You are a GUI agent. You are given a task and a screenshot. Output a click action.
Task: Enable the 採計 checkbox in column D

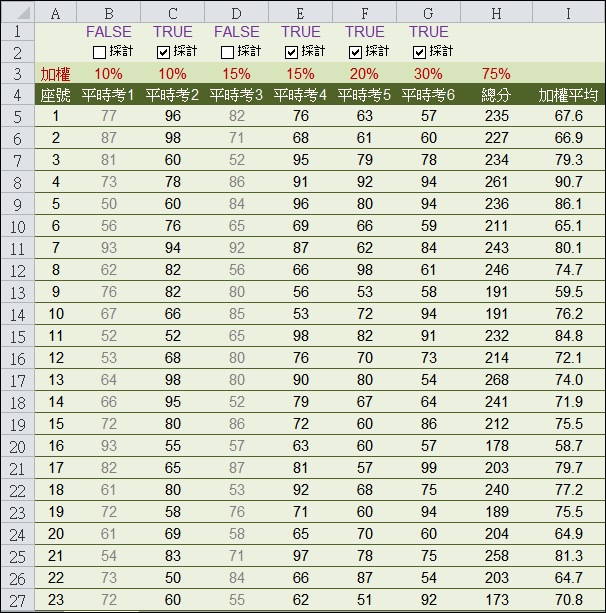click(x=227, y=52)
